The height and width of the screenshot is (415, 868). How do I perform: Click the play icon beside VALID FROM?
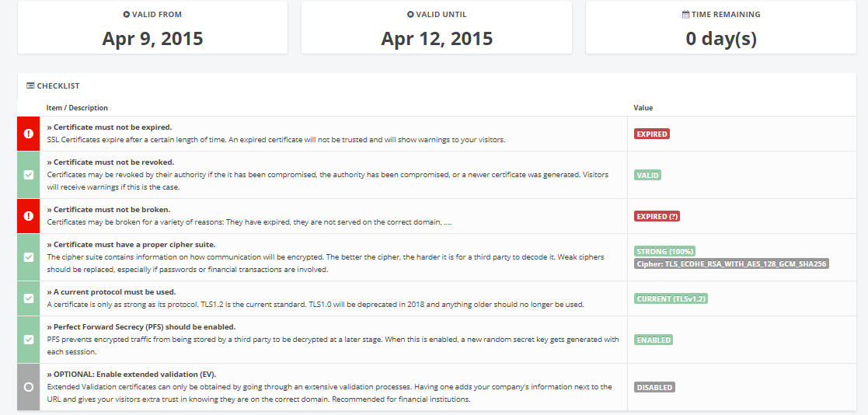pos(126,15)
